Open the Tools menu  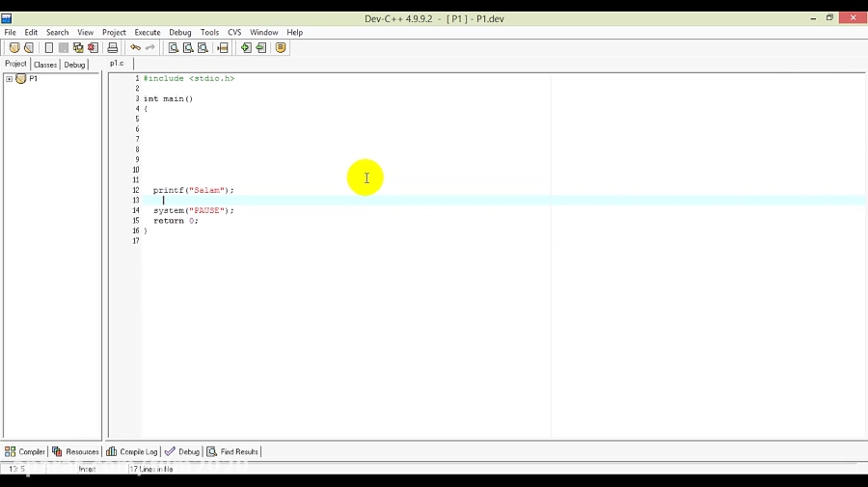[209, 32]
